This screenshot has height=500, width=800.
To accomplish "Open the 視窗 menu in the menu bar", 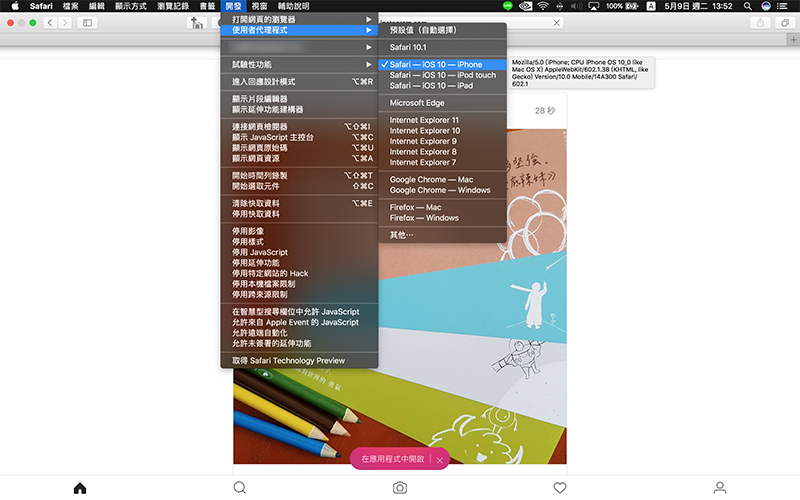I will pyautogui.click(x=259, y=6).
